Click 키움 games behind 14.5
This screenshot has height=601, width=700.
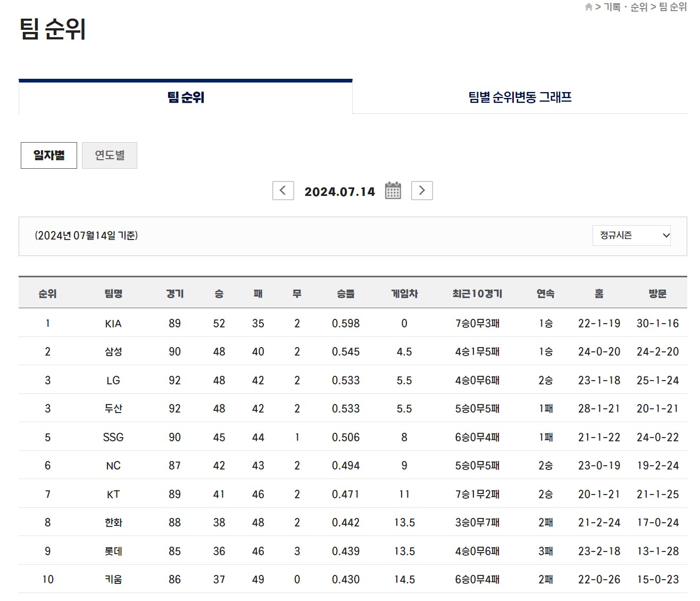[404, 580]
